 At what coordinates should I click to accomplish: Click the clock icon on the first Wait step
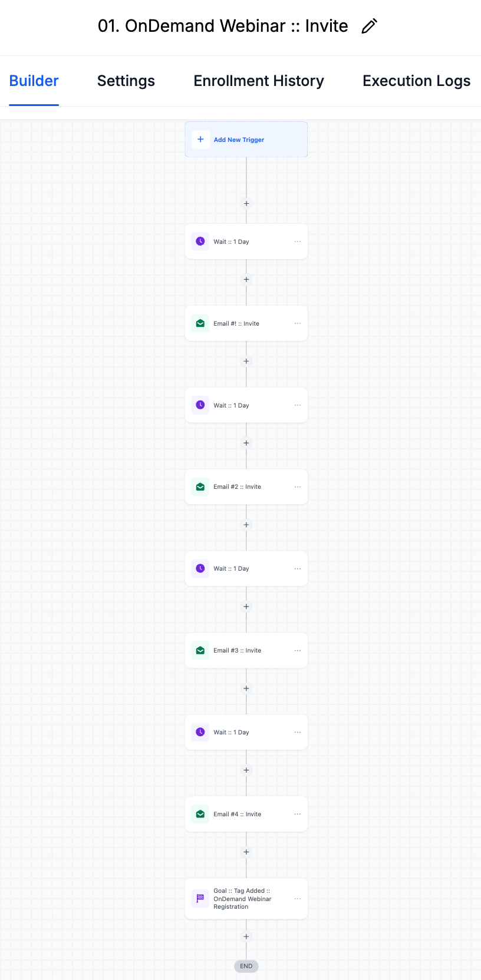point(200,241)
